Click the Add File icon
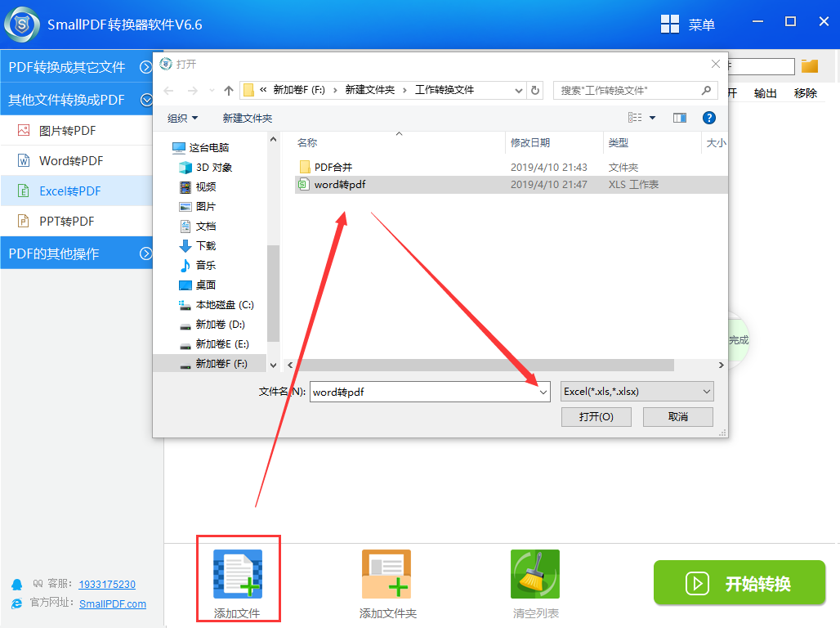Viewport: 840px width, 628px height. pos(238,574)
